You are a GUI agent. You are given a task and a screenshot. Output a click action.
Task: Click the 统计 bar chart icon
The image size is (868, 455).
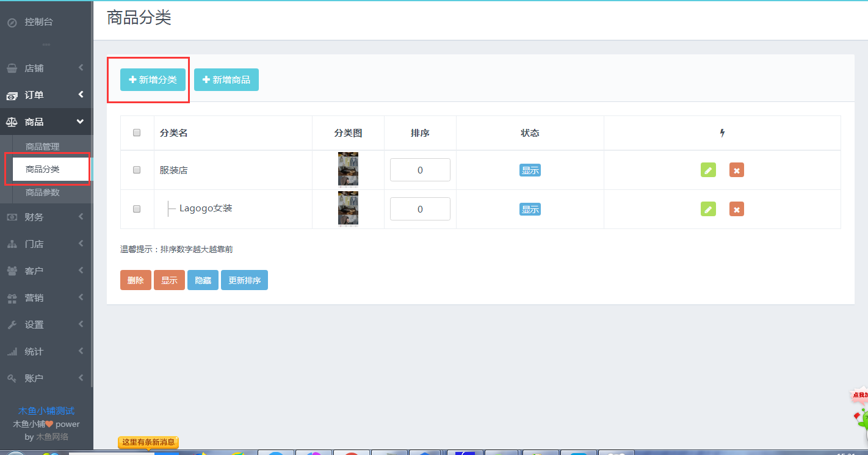click(x=12, y=352)
